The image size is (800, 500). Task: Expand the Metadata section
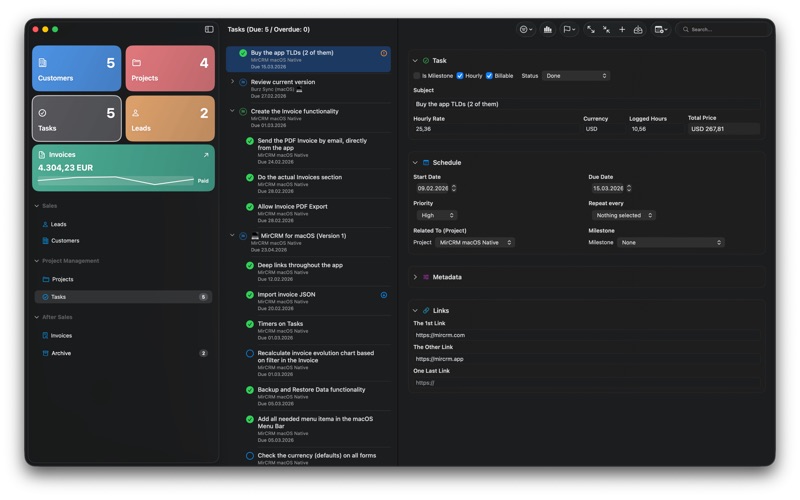415,278
